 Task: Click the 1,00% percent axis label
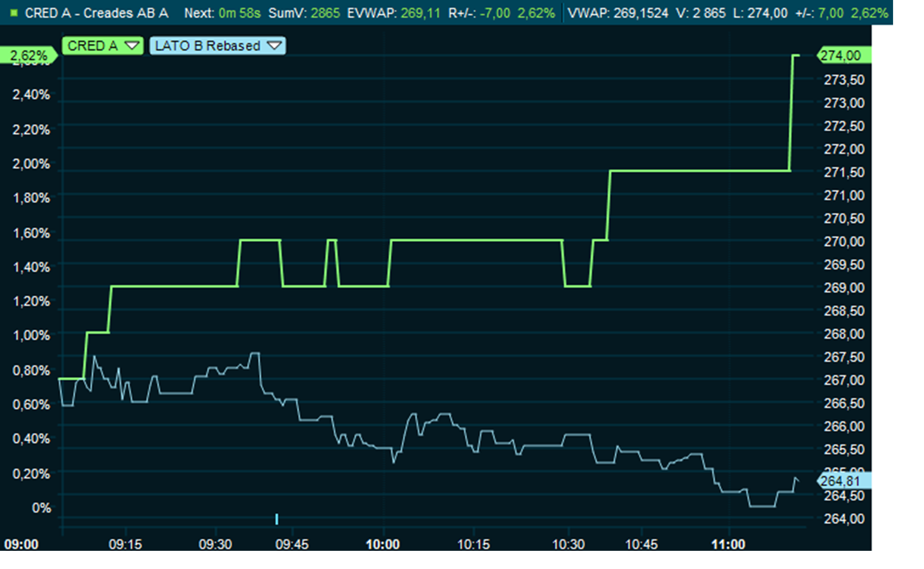point(31,335)
